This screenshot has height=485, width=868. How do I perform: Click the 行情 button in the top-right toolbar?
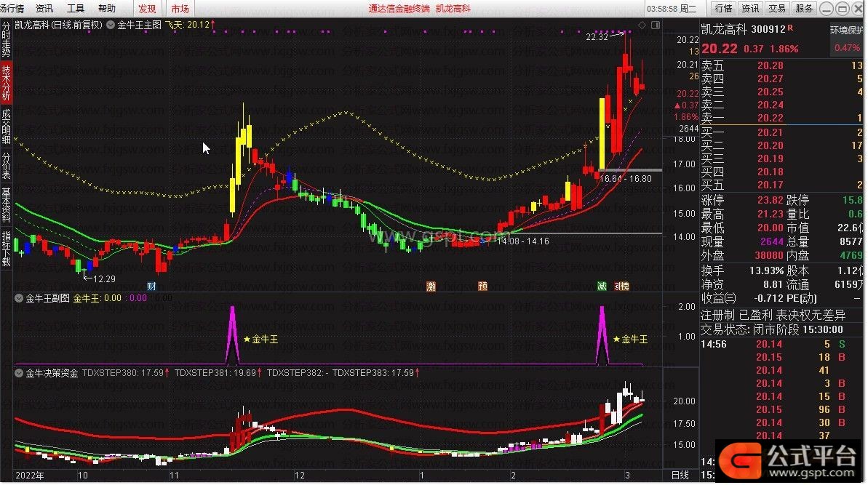[723, 8]
